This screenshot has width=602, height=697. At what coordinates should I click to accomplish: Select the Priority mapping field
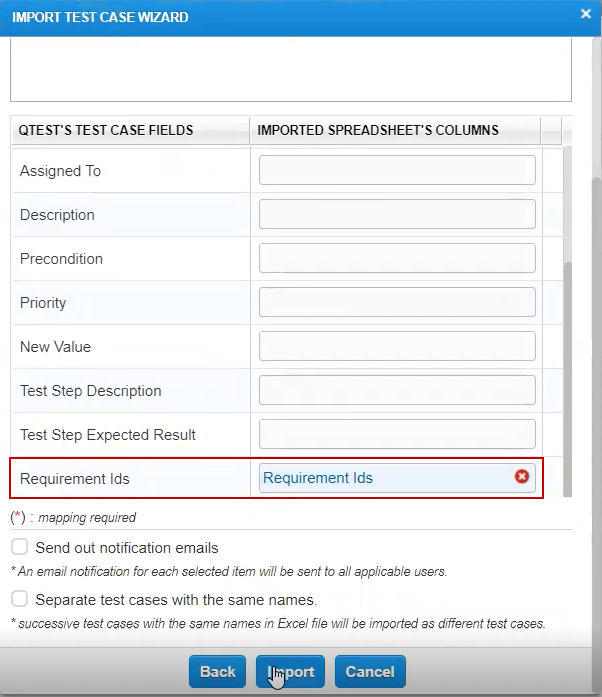pyautogui.click(x=397, y=303)
